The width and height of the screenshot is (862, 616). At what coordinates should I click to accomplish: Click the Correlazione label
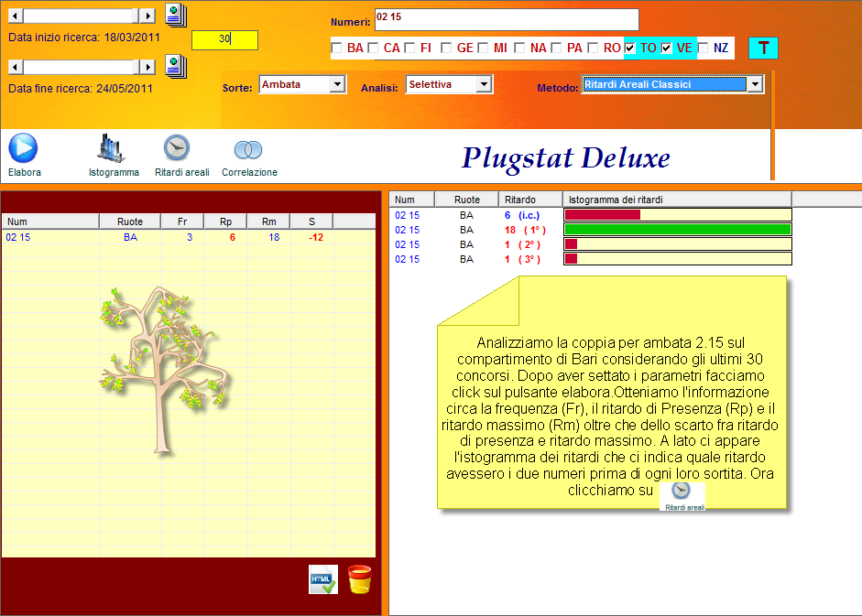249,172
